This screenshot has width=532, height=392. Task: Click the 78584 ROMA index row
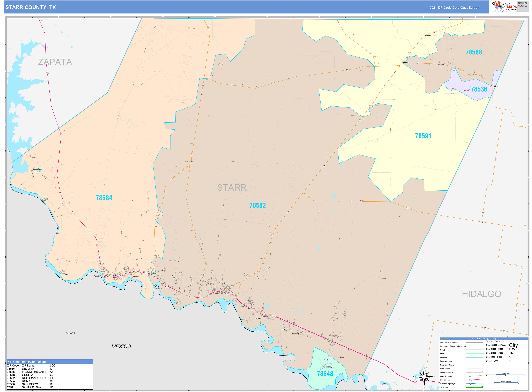coord(31,381)
